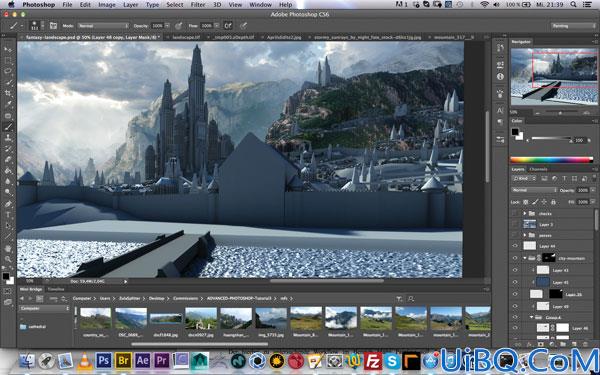
Task: Click lock position icon
Action: pos(544,202)
